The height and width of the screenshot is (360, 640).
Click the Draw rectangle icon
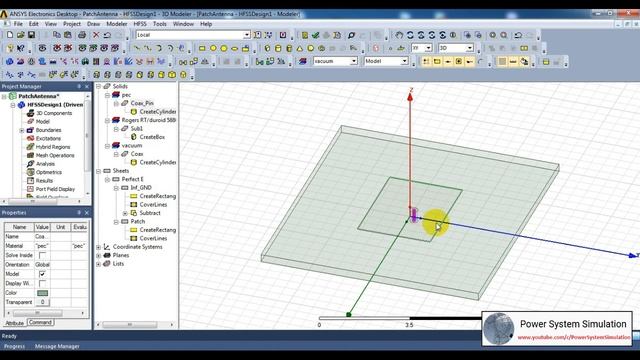(202, 48)
